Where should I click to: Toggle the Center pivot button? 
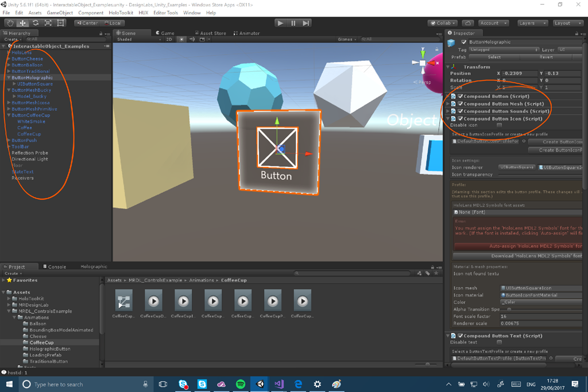point(87,23)
